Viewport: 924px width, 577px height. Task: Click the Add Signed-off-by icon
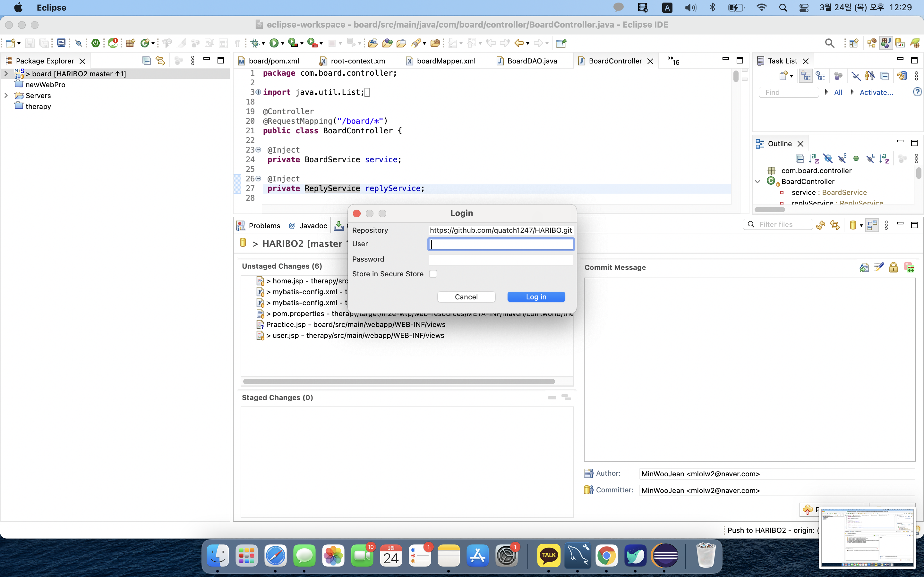point(878,267)
